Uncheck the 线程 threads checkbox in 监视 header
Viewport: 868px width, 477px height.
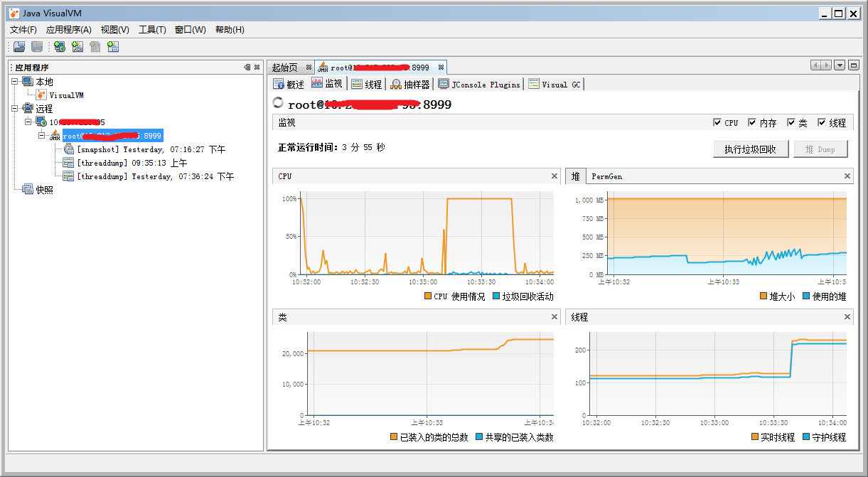pyautogui.click(x=823, y=123)
